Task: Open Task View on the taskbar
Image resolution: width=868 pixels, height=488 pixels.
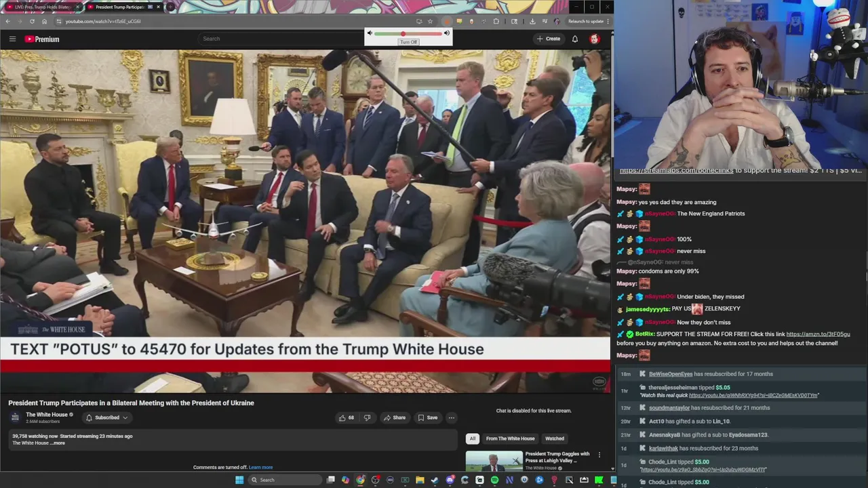Action: point(330,480)
